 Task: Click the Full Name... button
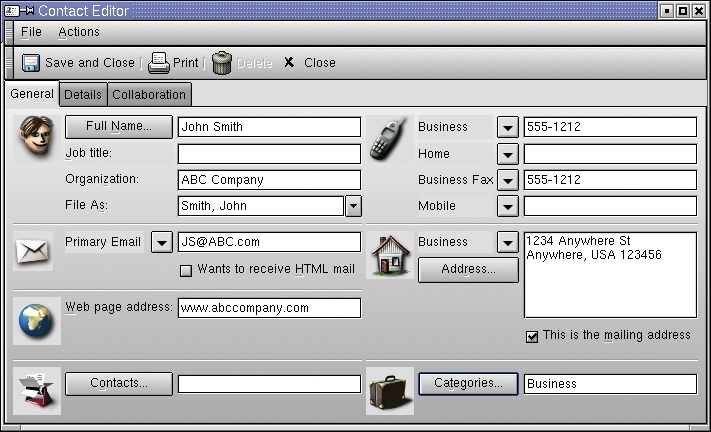click(x=119, y=127)
